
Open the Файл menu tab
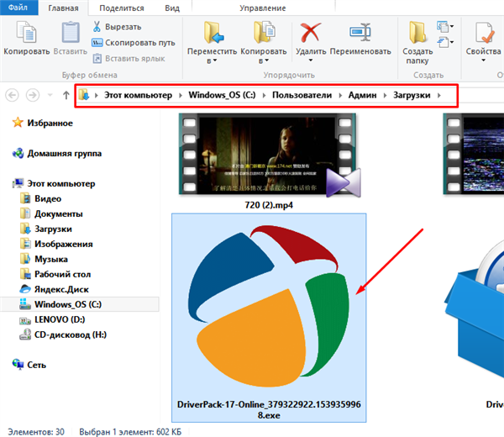(x=18, y=8)
